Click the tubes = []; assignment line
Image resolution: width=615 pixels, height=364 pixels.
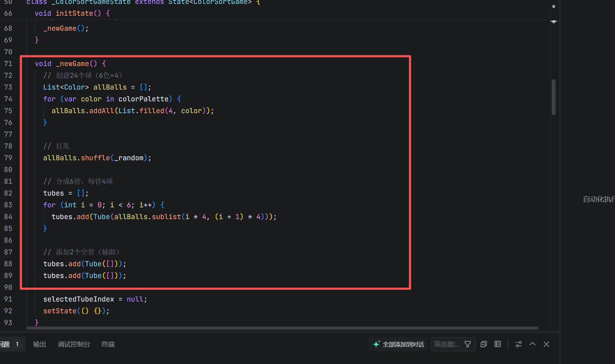click(x=66, y=193)
